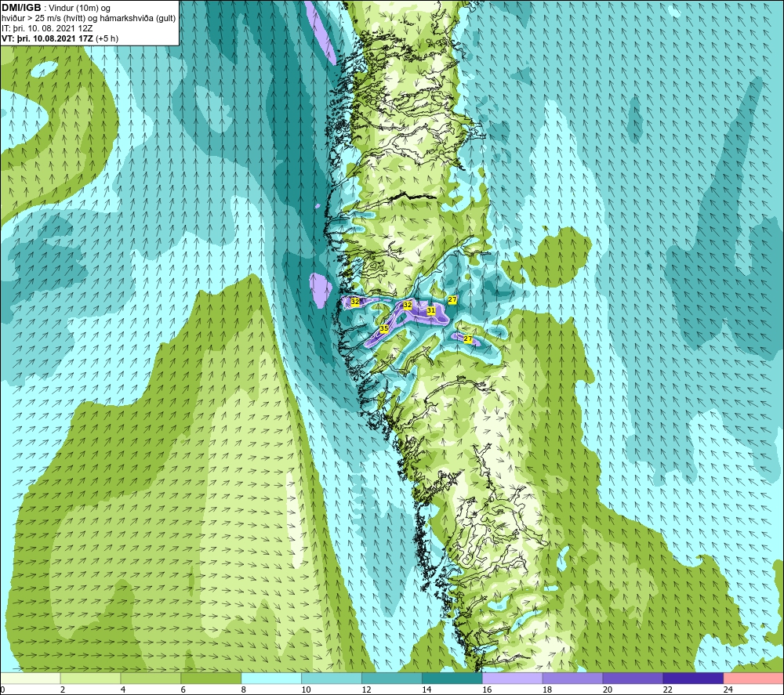Click the yellow gust label 31

(430, 310)
